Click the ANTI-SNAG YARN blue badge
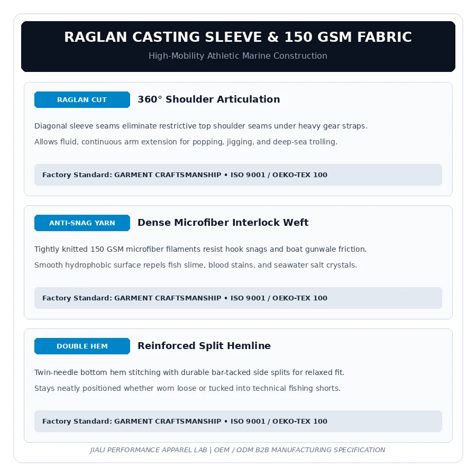Screen dimensions: 476x476 point(82,223)
